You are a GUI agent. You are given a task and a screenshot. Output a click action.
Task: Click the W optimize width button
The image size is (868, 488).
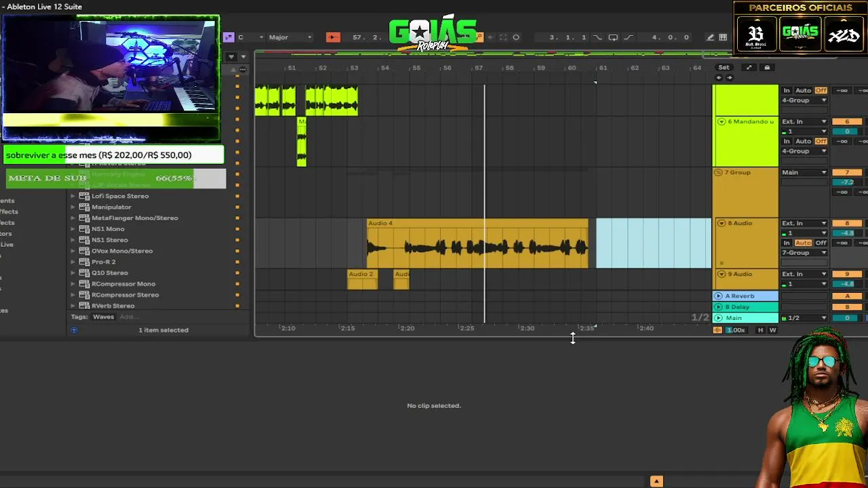click(772, 330)
